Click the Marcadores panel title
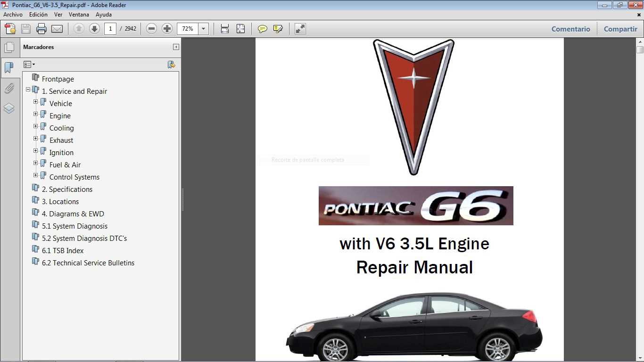 pyautogui.click(x=38, y=47)
